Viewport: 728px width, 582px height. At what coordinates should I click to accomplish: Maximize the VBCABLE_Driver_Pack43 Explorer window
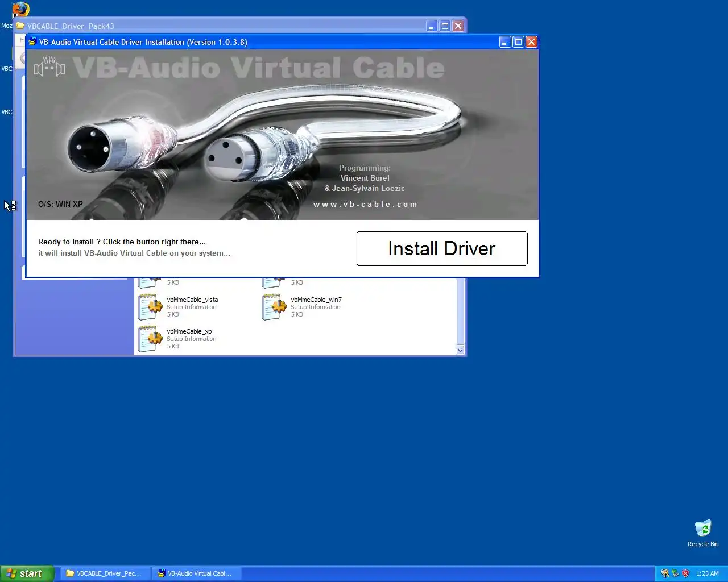pos(445,26)
